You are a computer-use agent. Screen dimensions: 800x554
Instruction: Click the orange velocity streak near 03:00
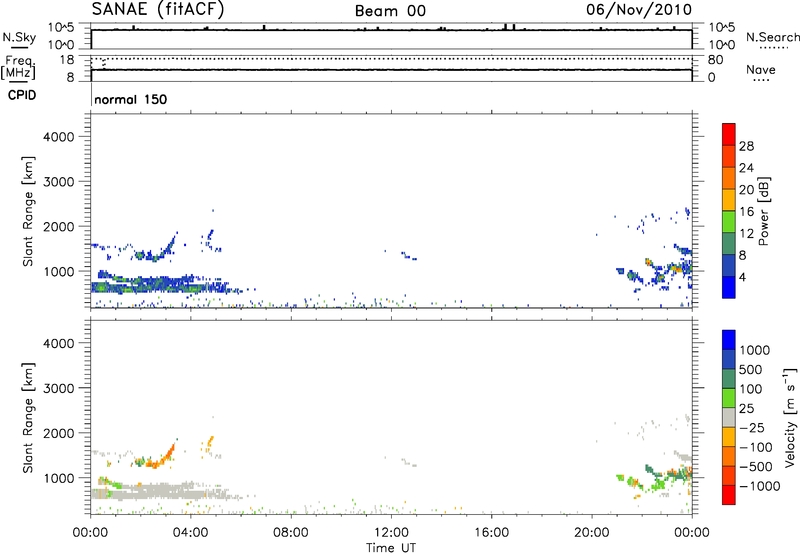(162, 459)
